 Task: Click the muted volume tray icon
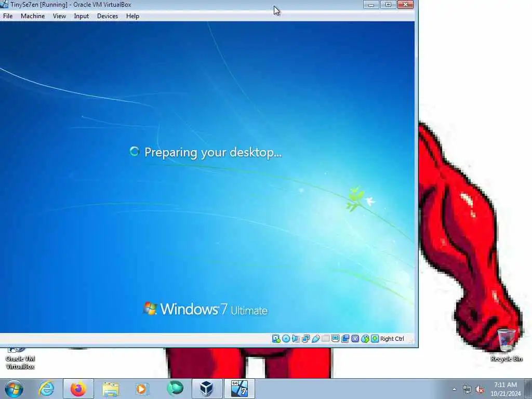pos(480,390)
